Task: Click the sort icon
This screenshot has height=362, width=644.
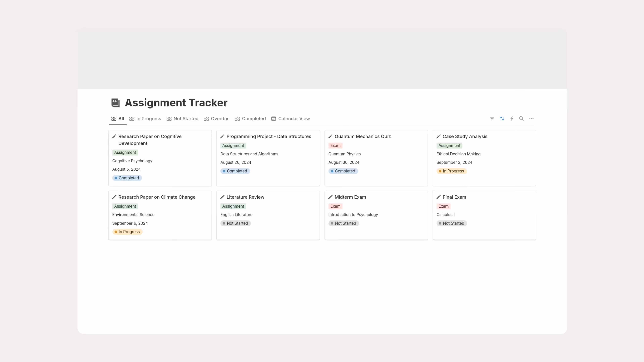Action: pos(502,118)
